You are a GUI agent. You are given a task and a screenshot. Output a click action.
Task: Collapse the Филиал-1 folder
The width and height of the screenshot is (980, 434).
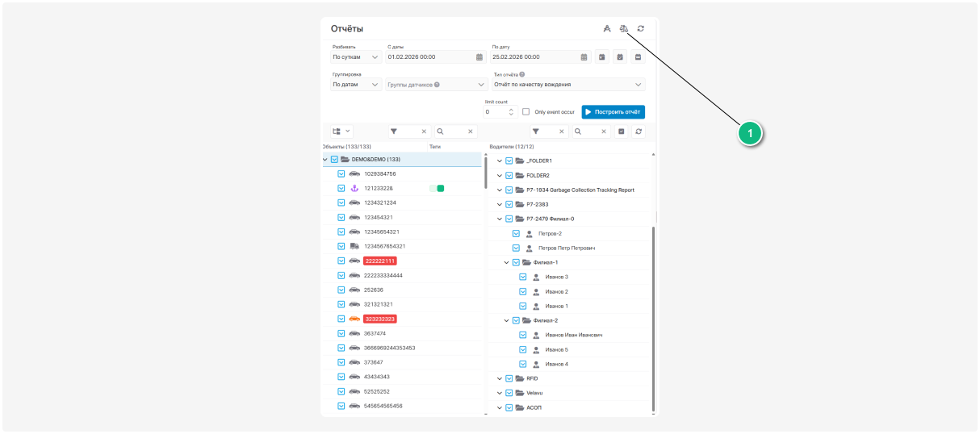(506, 262)
